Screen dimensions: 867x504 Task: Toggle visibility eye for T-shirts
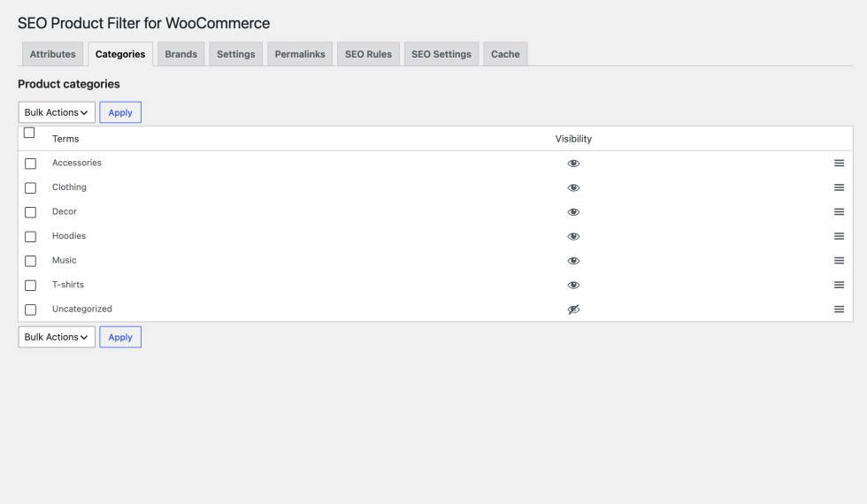(x=573, y=285)
